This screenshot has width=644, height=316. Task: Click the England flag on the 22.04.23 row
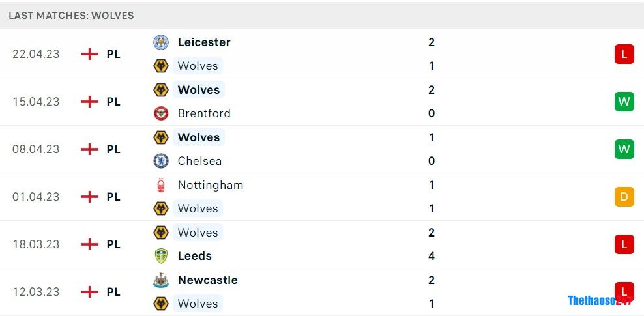[89, 54]
